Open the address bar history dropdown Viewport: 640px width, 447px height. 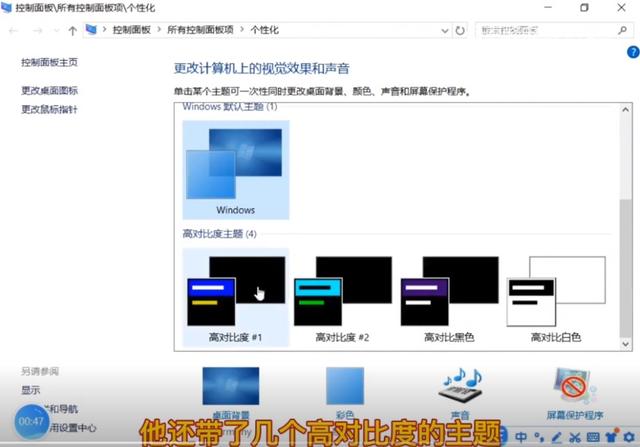pos(445,31)
